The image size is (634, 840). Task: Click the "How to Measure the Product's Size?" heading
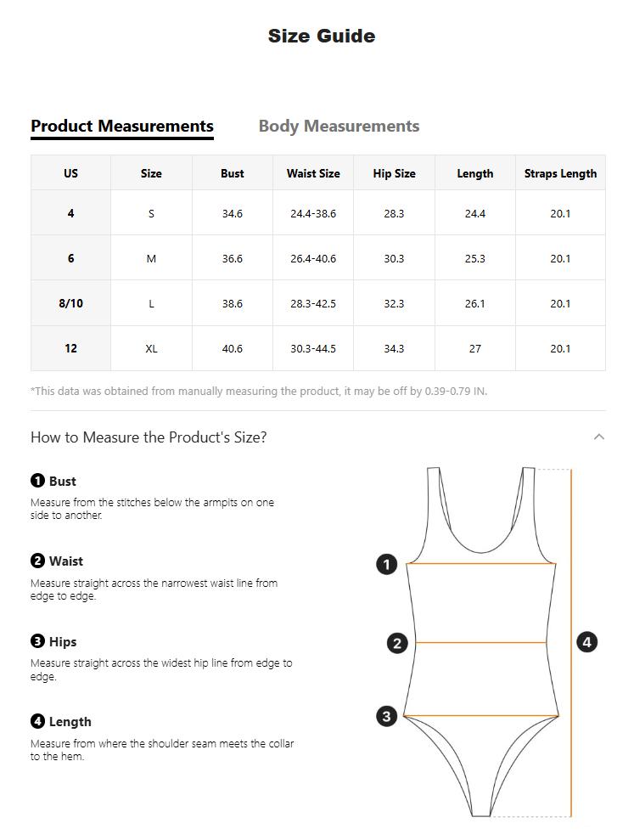click(x=149, y=437)
